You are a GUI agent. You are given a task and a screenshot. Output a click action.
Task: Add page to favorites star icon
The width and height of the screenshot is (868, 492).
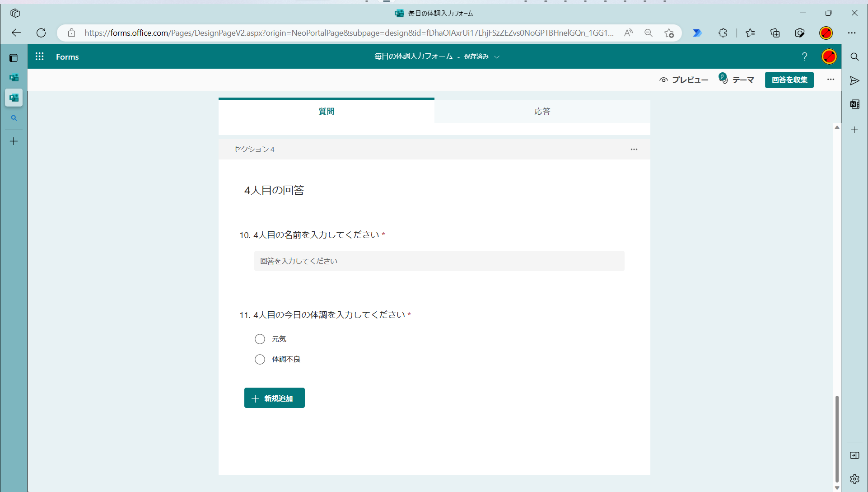[669, 33]
